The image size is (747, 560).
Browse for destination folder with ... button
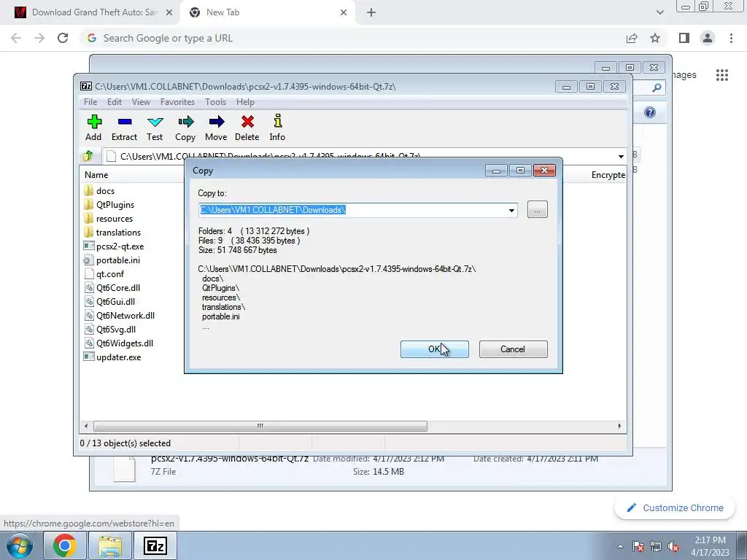(538, 210)
